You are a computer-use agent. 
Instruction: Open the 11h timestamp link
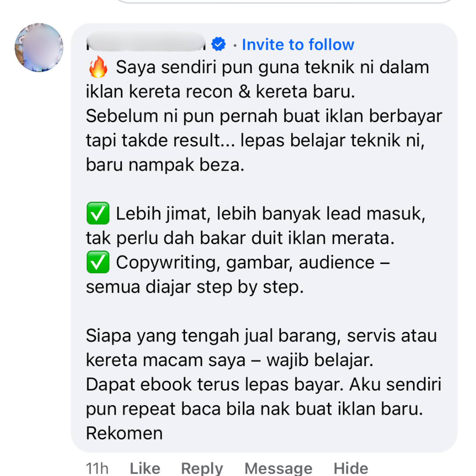coord(97,469)
